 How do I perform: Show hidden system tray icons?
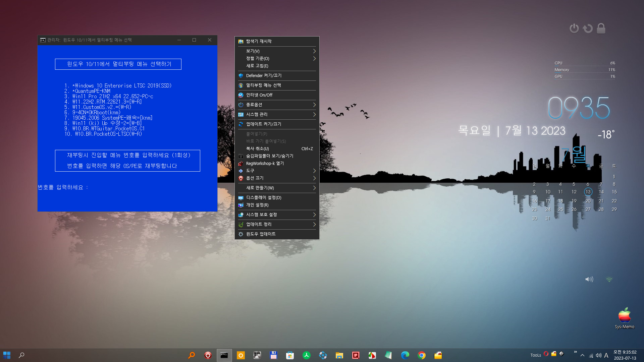pos(583,355)
